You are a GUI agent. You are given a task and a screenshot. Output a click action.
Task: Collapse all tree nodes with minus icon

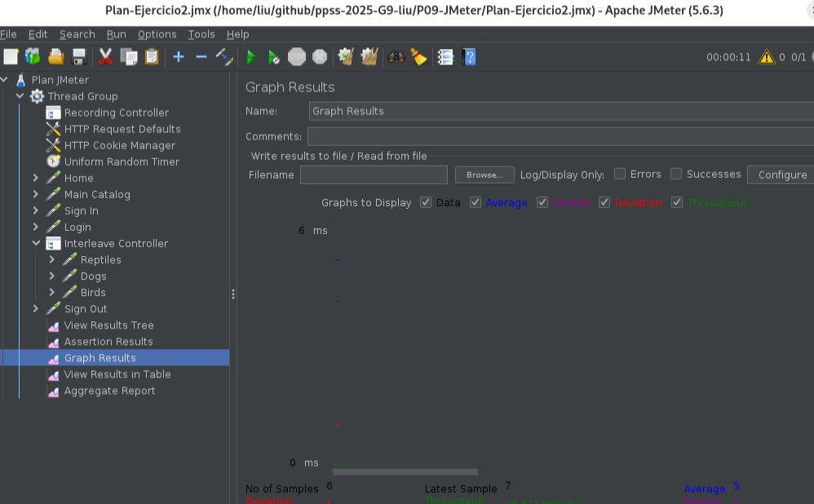point(201,56)
